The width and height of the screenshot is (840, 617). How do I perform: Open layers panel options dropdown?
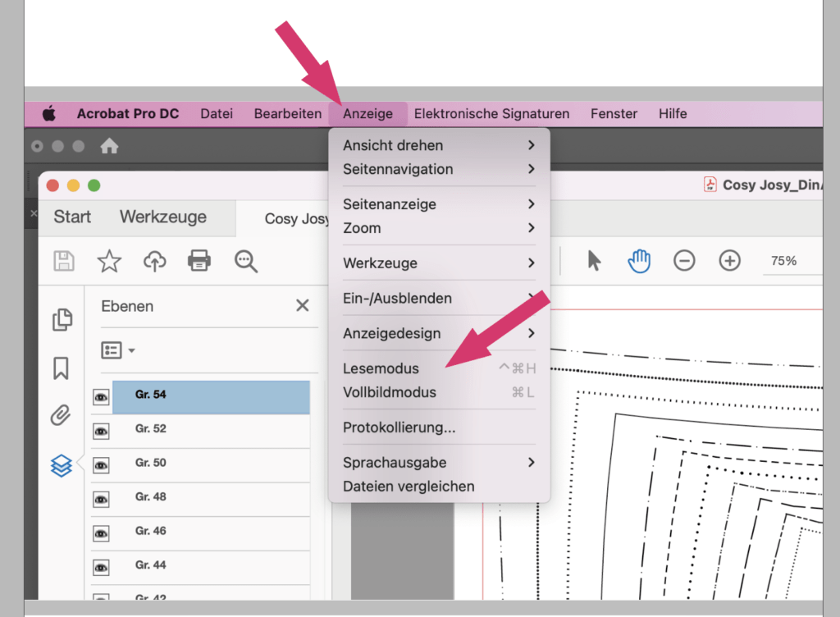(x=118, y=350)
